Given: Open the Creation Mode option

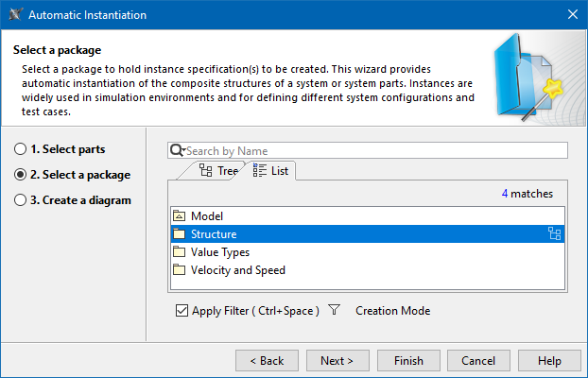Looking at the screenshot, I should 392,311.
